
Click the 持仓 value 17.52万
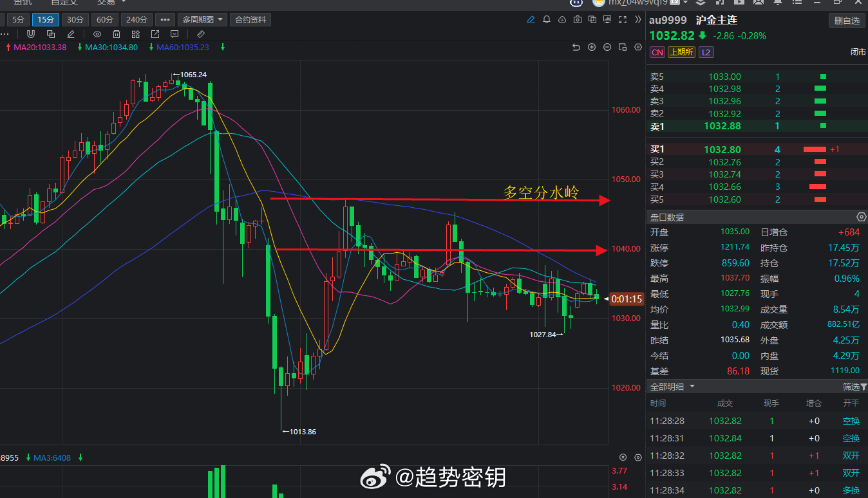tap(844, 263)
